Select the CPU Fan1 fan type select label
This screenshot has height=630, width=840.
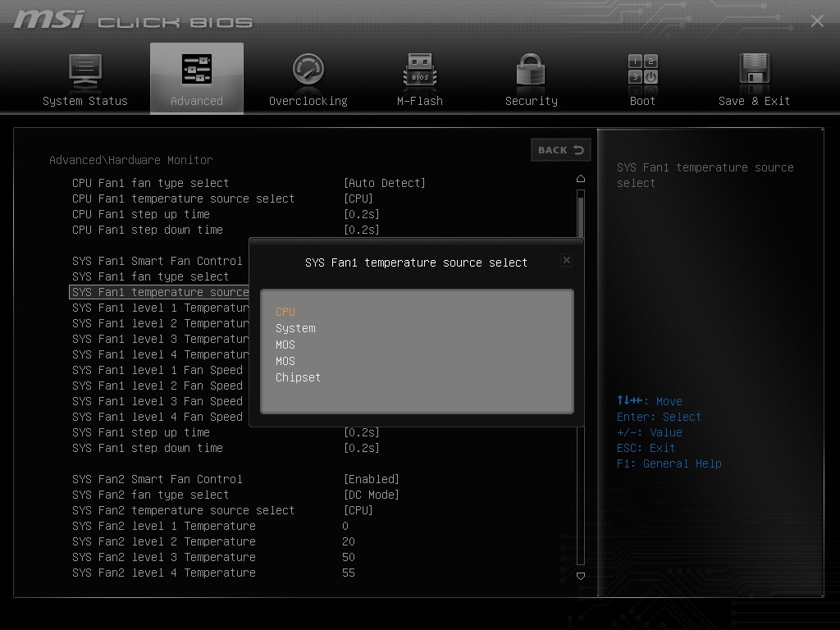[x=151, y=183]
